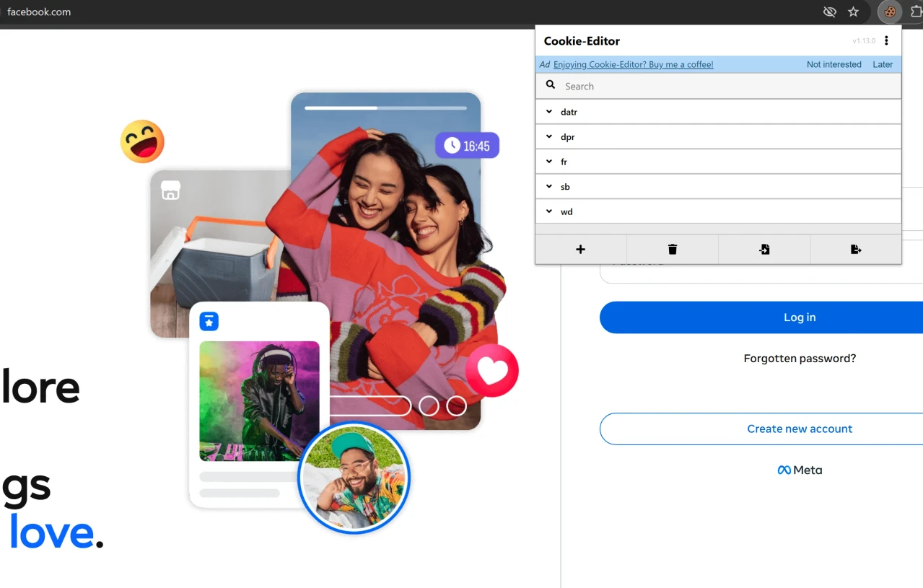Viewport: 923px width, 588px height.
Task: Click the Import cookies icon
Action: point(764,249)
